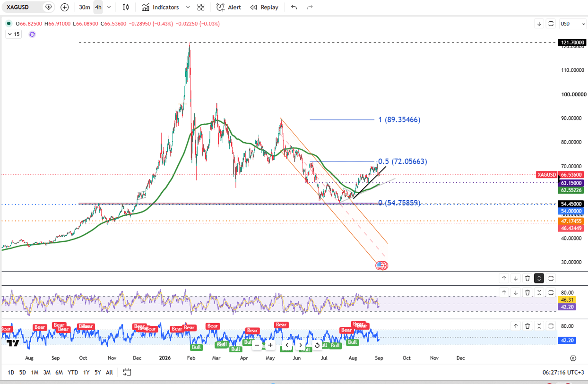Open the go to date calendar icon
Viewport: 588px width, 384px height.
pos(127,372)
